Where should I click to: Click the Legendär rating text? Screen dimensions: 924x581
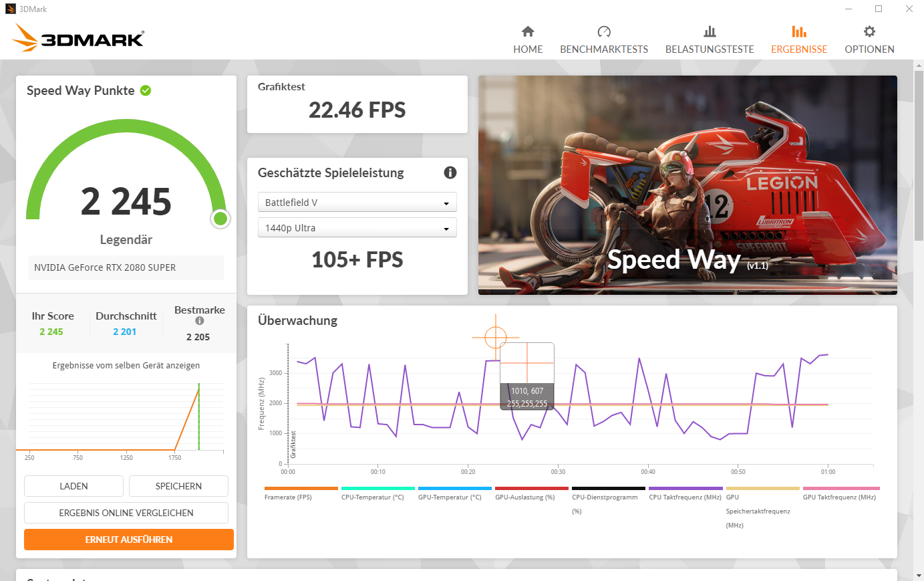(126, 239)
